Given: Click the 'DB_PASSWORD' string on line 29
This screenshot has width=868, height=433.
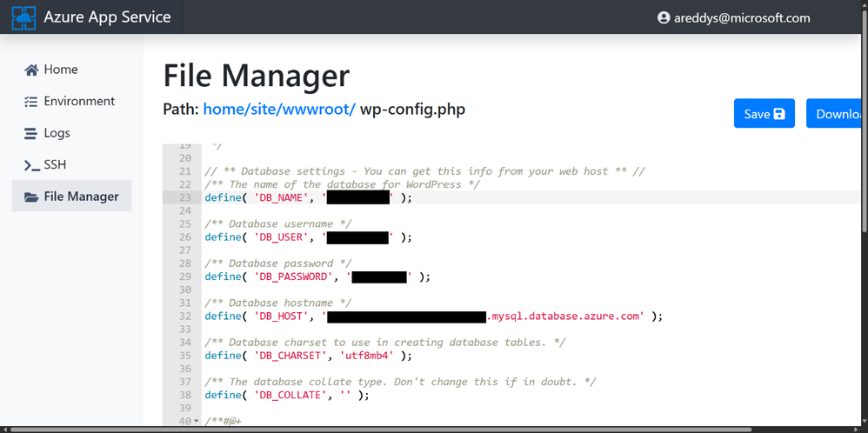Looking at the screenshot, I should pyautogui.click(x=294, y=276).
